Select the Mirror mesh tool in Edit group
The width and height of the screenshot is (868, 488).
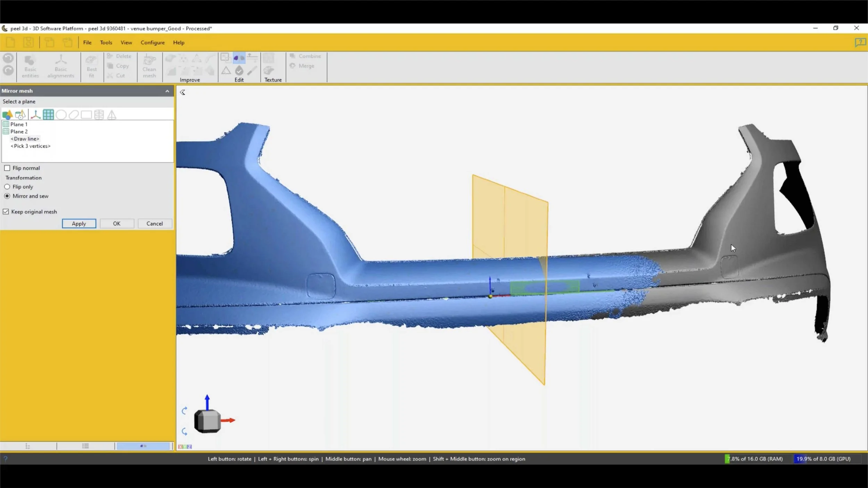239,58
